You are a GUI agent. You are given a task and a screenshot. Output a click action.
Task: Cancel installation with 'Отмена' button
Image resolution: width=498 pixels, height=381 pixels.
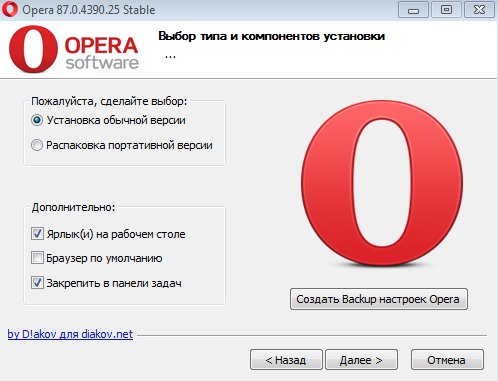click(447, 360)
